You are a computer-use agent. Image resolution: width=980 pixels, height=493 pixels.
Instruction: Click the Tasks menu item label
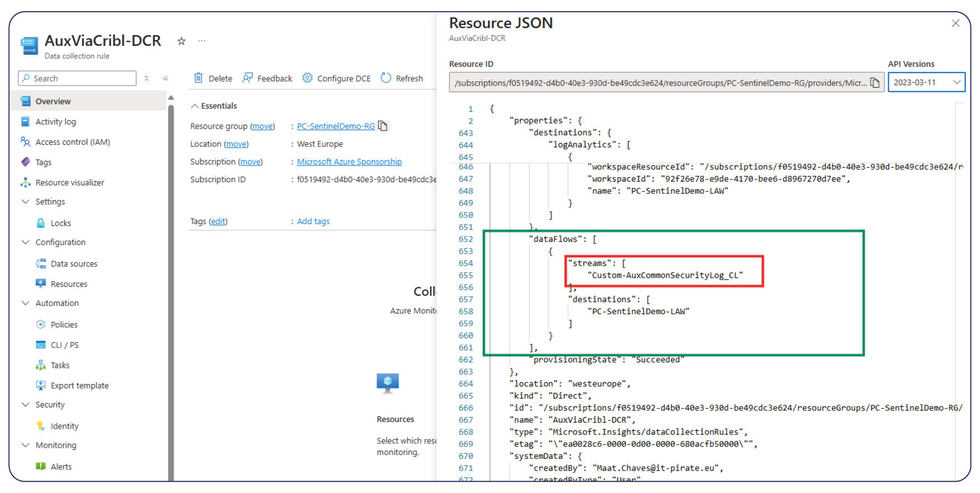point(60,365)
